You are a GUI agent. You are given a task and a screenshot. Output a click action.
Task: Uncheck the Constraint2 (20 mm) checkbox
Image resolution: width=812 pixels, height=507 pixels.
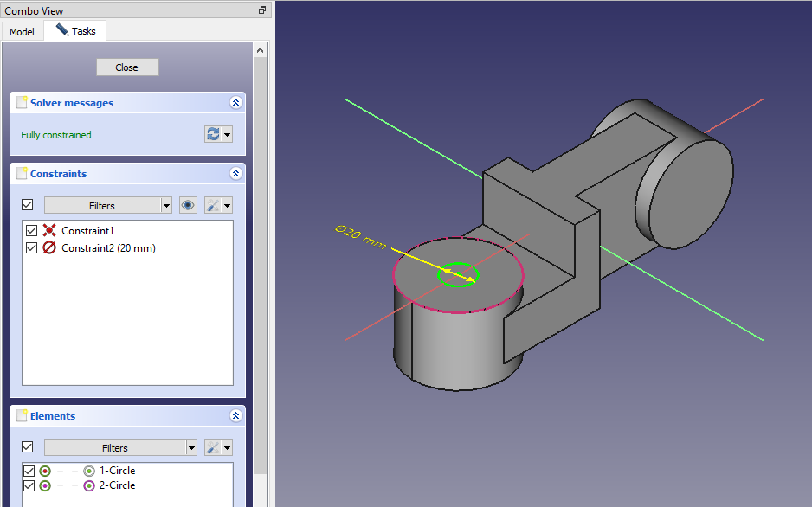click(x=32, y=248)
